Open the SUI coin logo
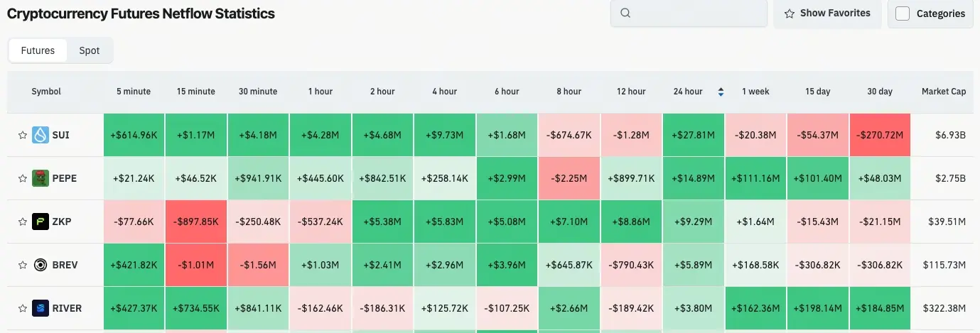This screenshot has width=980, height=333. (x=41, y=135)
